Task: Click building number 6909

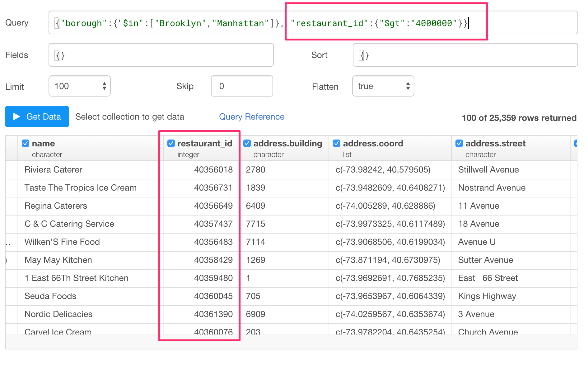Action: (x=255, y=314)
